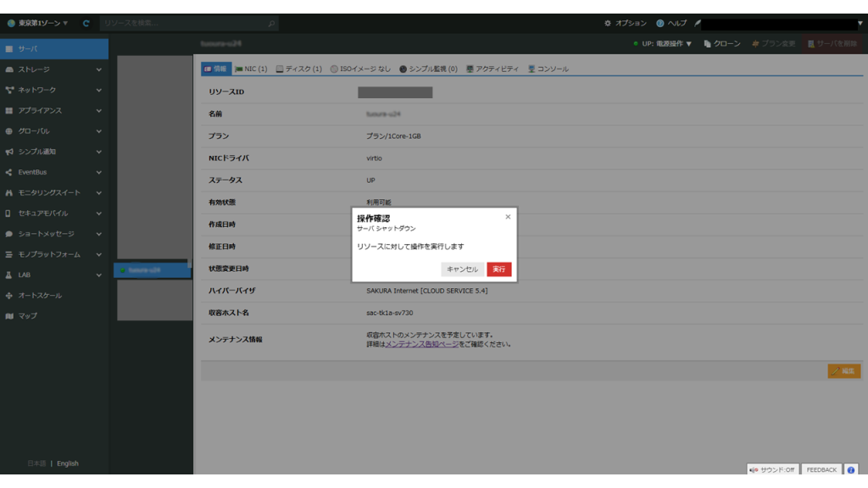Image resolution: width=868 pixels, height=488 pixels.
Task: Click the クローン clone icon button
Action: click(x=721, y=43)
